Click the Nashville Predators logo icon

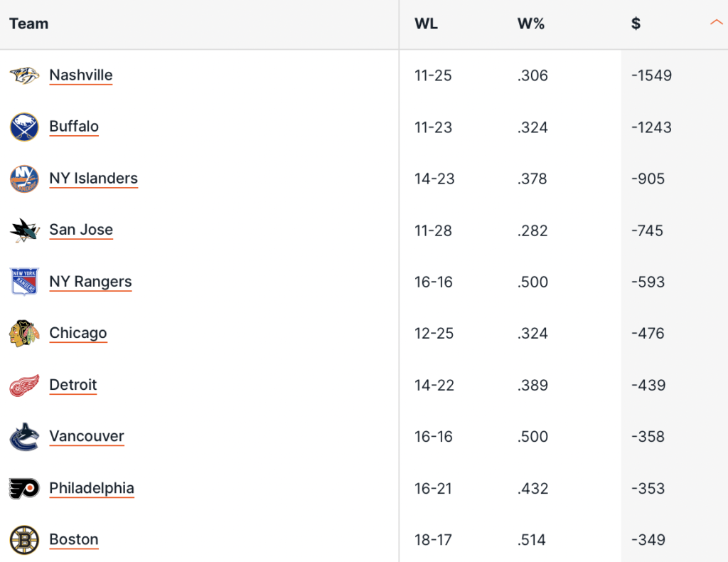[x=24, y=75]
